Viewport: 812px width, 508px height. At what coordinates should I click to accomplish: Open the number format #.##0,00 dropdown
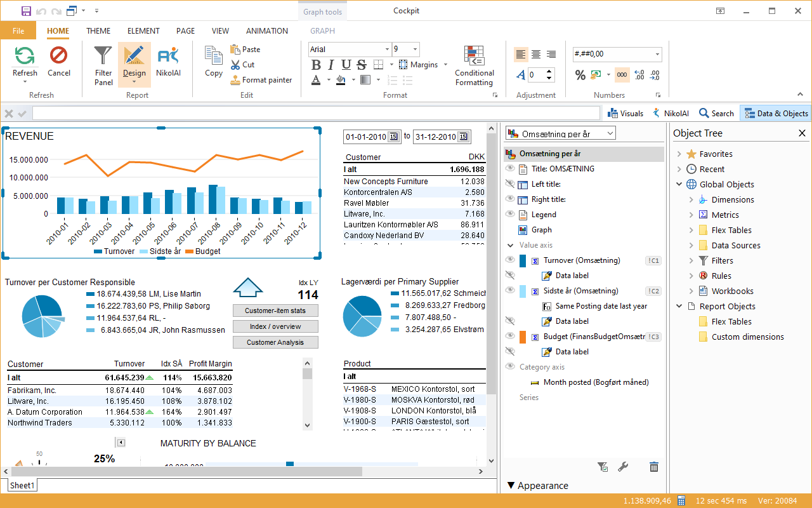657,55
